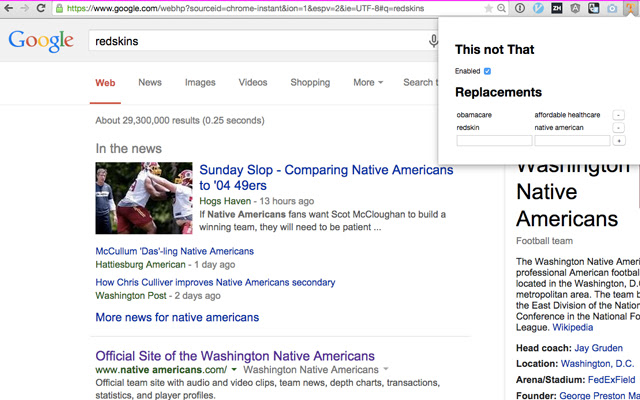
Task: Click the Hogs Haven source name
Action: coord(225,201)
